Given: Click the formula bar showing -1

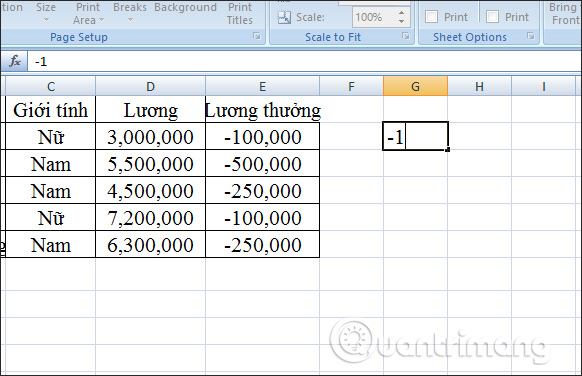Looking at the screenshot, I should click(x=304, y=61).
